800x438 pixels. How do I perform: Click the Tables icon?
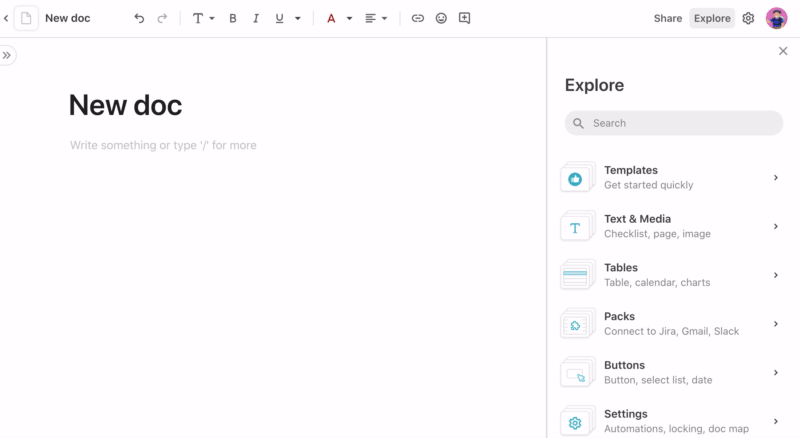tap(577, 275)
